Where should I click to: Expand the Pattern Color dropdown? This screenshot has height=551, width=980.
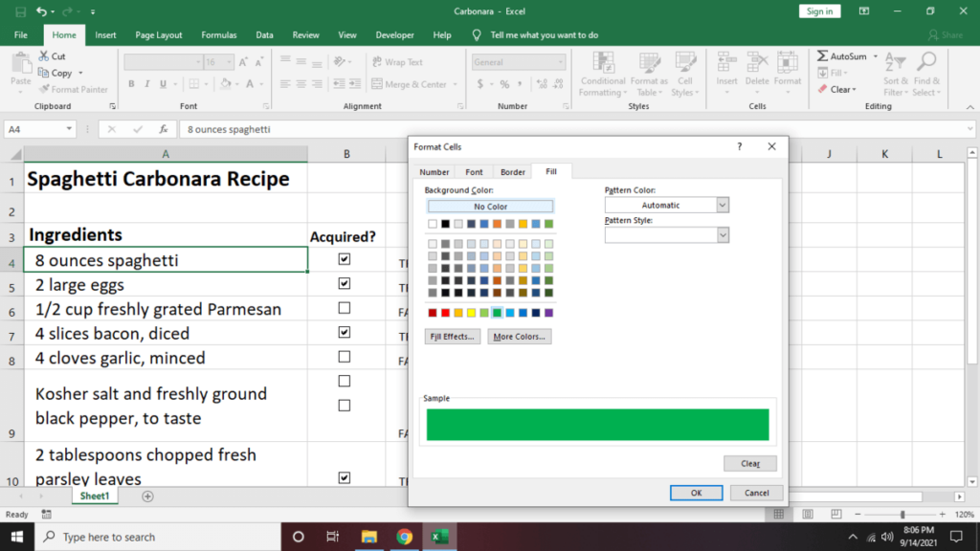pos(723,205)
